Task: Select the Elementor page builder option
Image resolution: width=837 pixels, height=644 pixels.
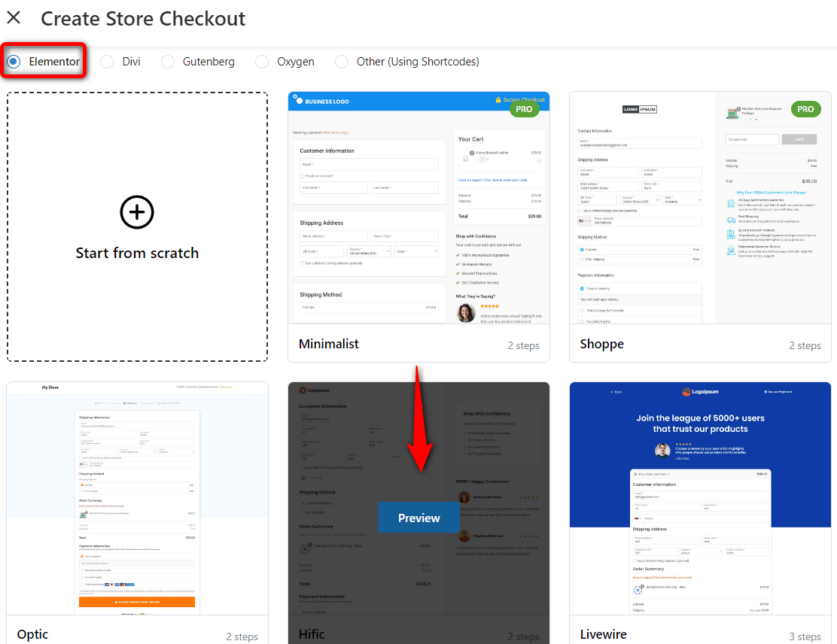Action: [14, 62]
